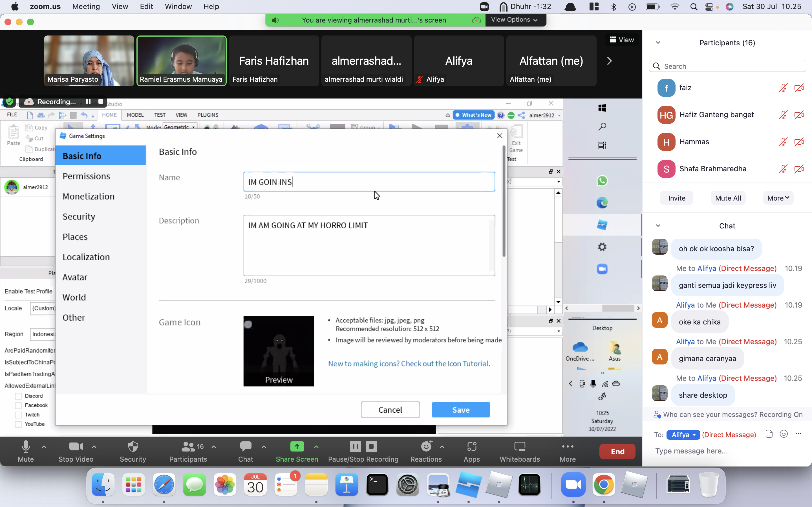Click the Mute All button in Participants panel
The height and width of the screenshot is (507, 812).
point(728,197)
